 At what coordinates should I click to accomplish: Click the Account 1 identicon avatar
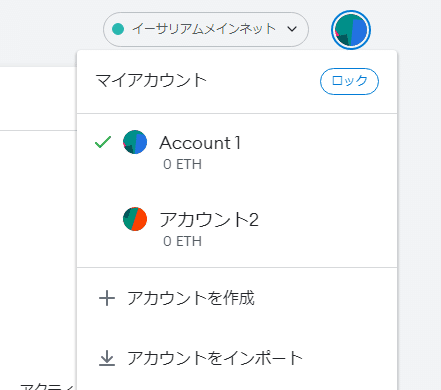pyautogui.click(x=135, y=142)
